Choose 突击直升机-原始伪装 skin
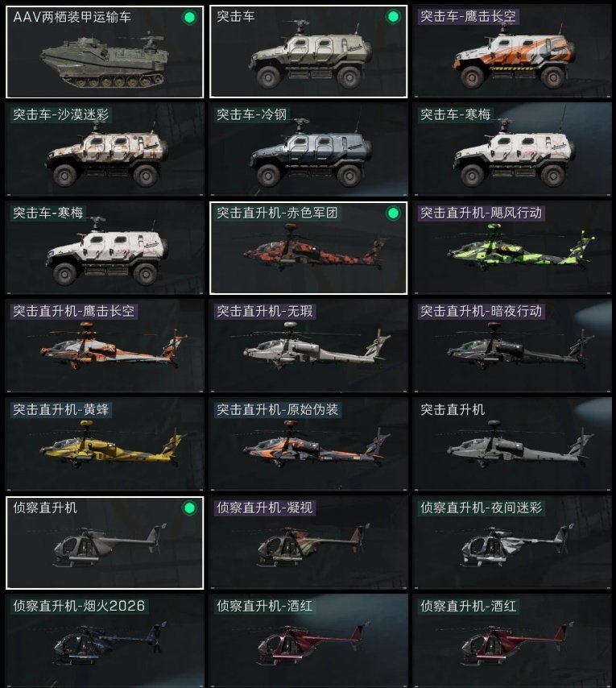This screenshot has height=688, width=616. [x=308, y=444]
